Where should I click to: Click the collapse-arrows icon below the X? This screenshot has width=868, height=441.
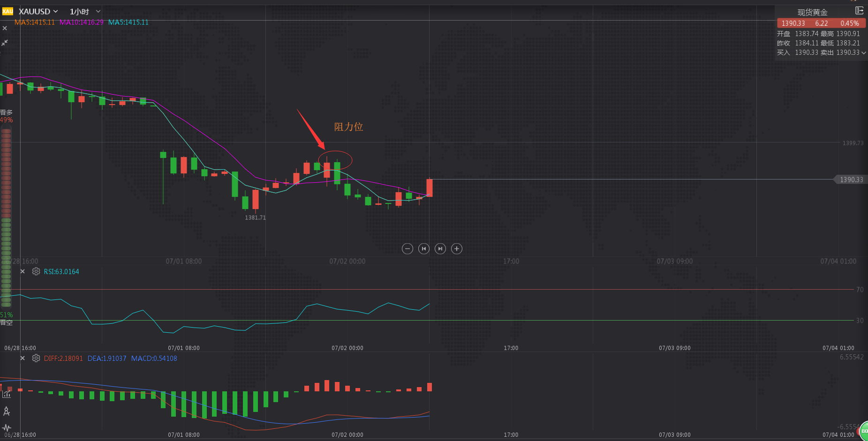[5, 43]
